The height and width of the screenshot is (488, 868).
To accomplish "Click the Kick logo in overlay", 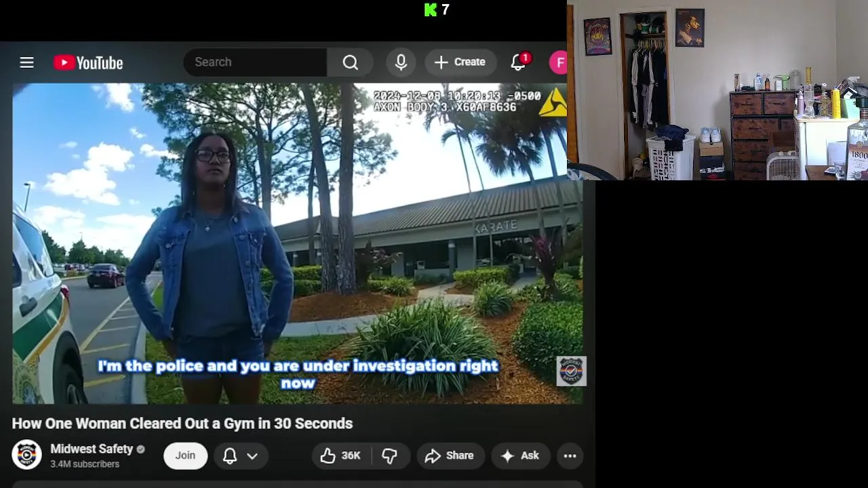I will tap(431, 9).
